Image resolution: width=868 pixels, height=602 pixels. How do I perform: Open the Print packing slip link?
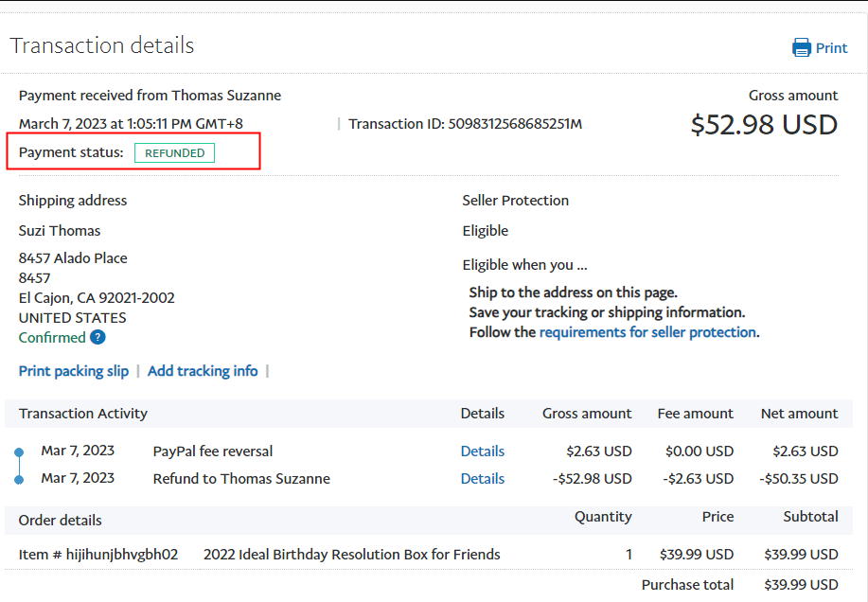click(74, 371)
